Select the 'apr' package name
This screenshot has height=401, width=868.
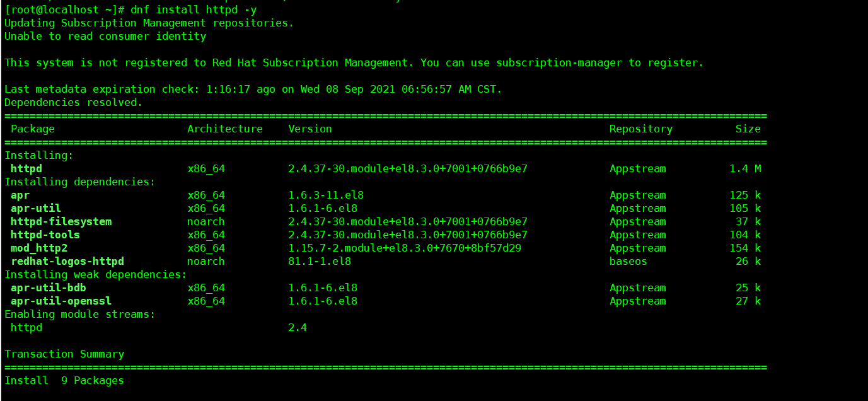[x=20, y=195]
